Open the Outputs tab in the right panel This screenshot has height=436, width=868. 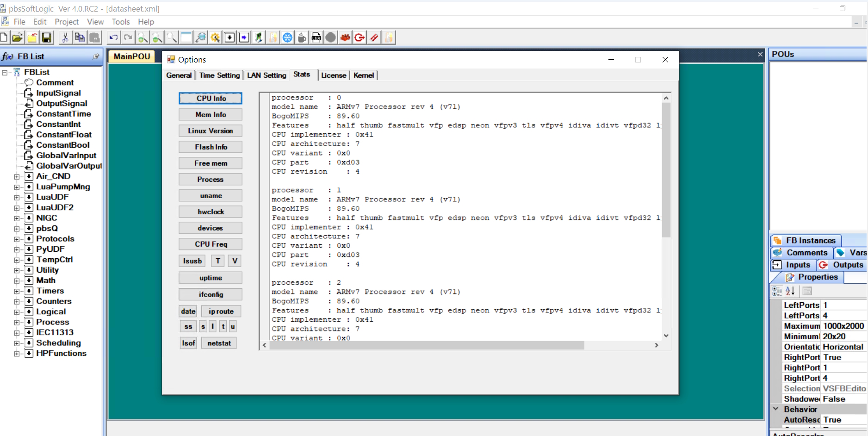pos(842,265)
